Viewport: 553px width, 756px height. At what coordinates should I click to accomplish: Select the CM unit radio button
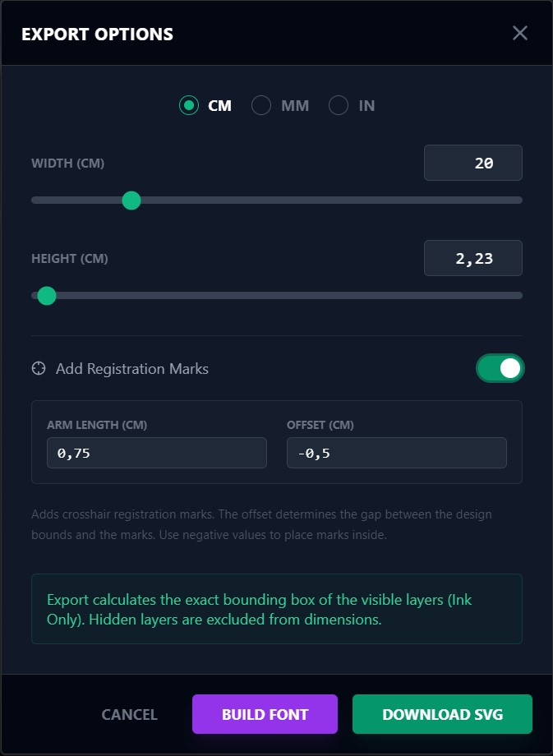tap(189, 105)
